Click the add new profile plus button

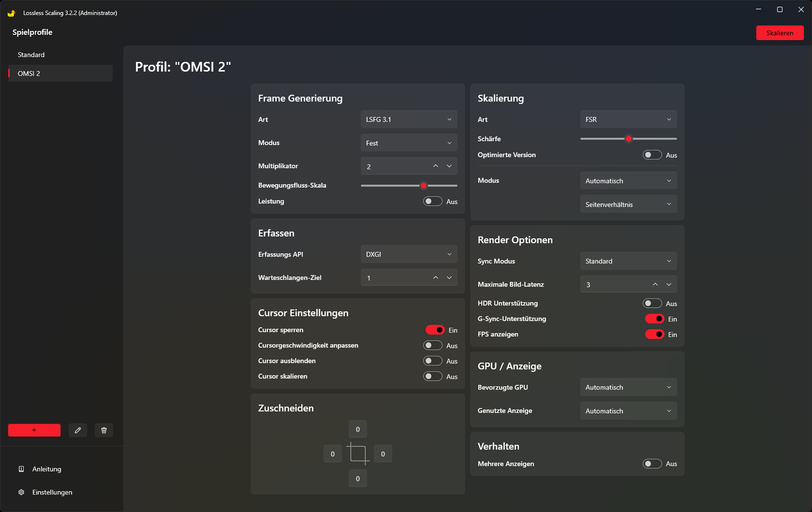click(34, 430)
